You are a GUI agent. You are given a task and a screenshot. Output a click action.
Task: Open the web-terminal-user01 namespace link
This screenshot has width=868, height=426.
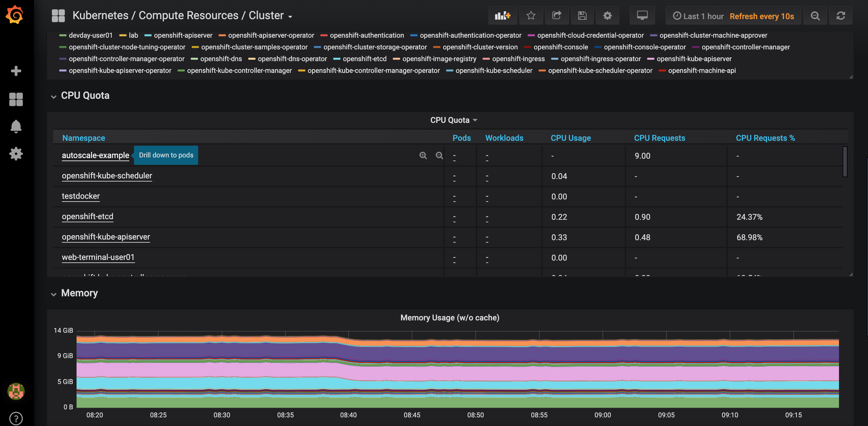point(98,257)
